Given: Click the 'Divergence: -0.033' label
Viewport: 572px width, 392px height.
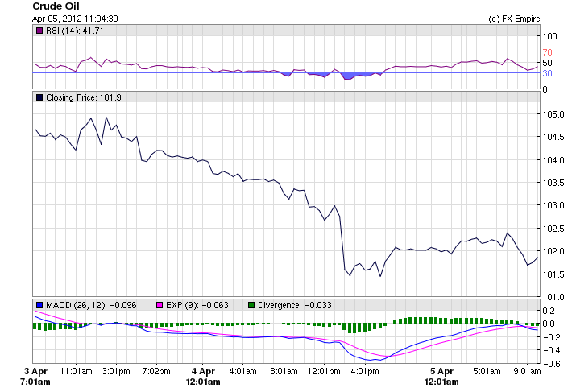Looking at the screenshot, I should tap(295, 305).
